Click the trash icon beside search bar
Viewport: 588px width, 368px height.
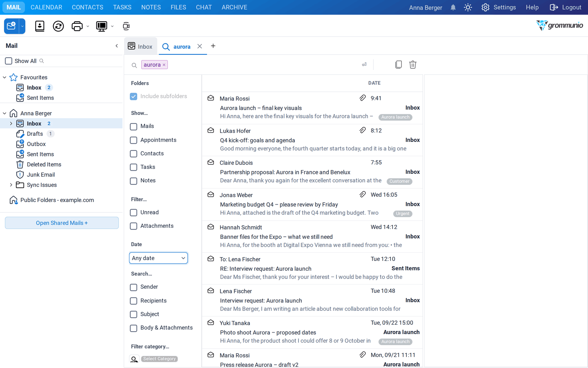pos(413,65)
